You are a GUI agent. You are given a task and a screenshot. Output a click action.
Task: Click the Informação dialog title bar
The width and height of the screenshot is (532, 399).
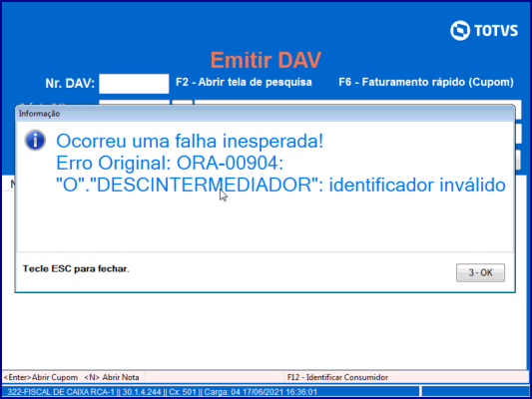pyautogui.click(x=265, y=114)
